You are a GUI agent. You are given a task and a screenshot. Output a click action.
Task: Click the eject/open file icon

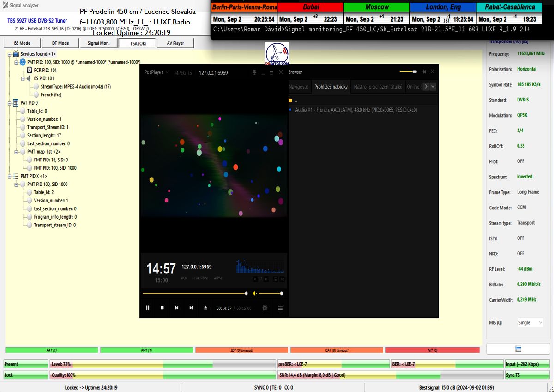206,308
